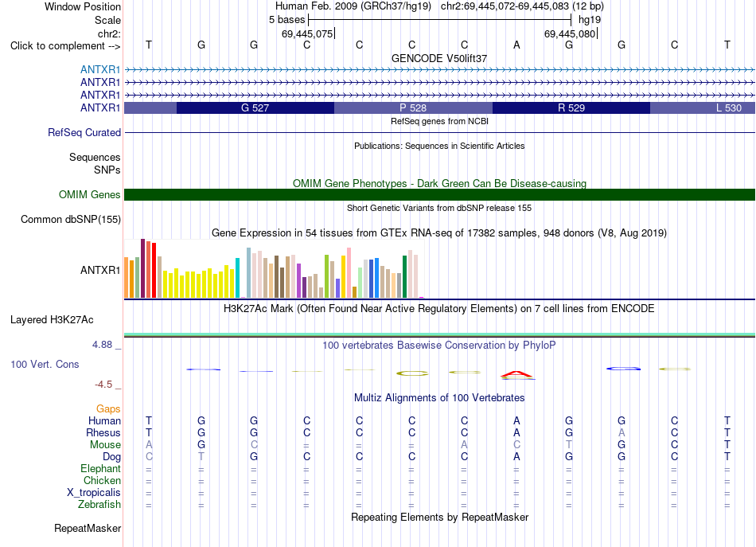Click the 'Click to complement -->' label
This screenshot has height=547, width=756.
(65, 46)
